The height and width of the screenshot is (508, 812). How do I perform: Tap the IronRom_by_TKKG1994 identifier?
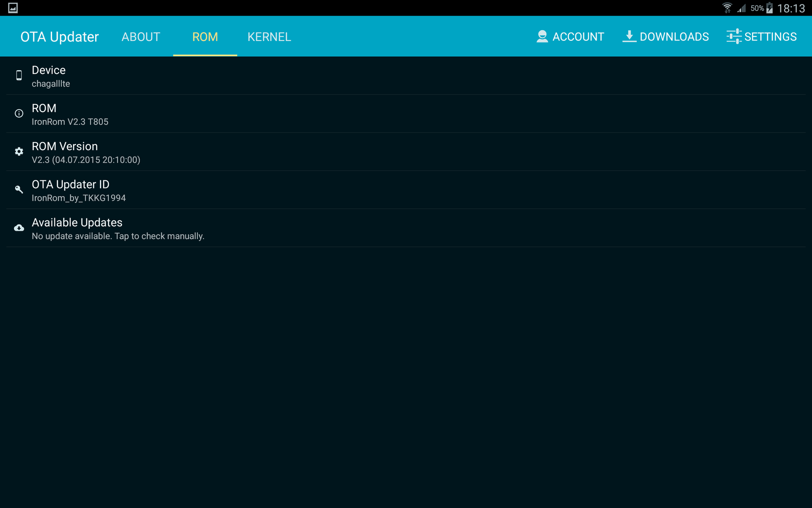(x=79, y=198)
